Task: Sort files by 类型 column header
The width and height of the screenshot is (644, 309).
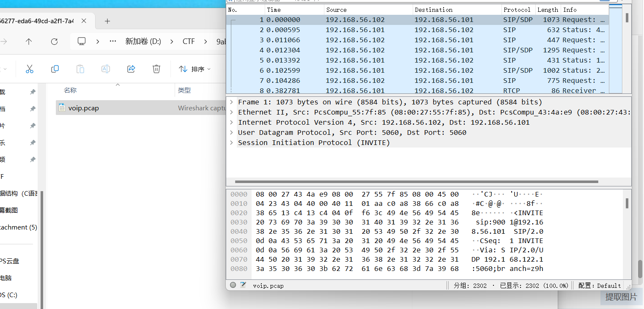Action: (184, 90)
